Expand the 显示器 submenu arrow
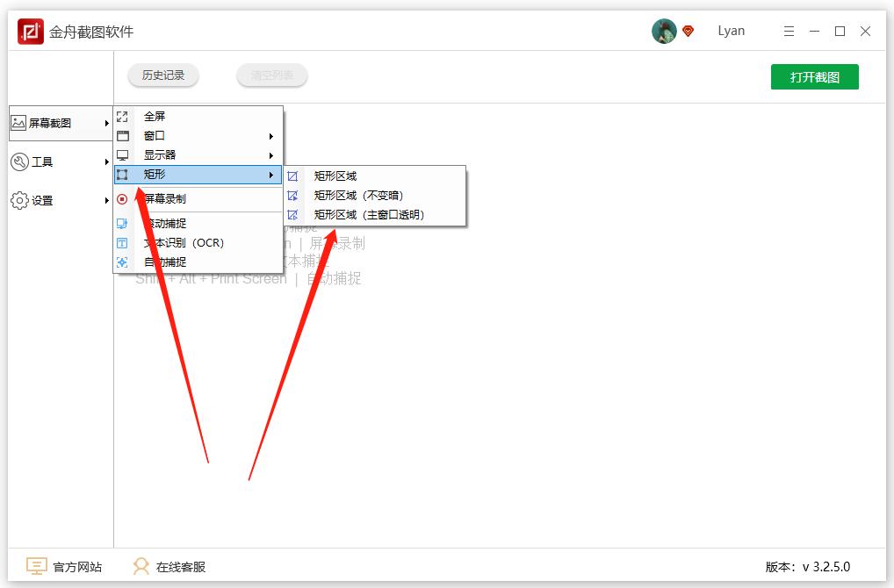This screenshot has width=894, height=588. coord(272,155)
